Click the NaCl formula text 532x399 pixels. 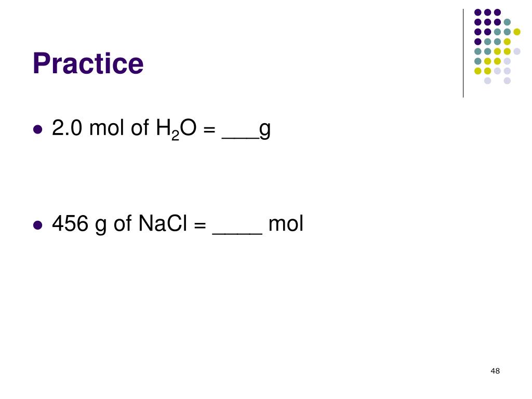(163, 223)
